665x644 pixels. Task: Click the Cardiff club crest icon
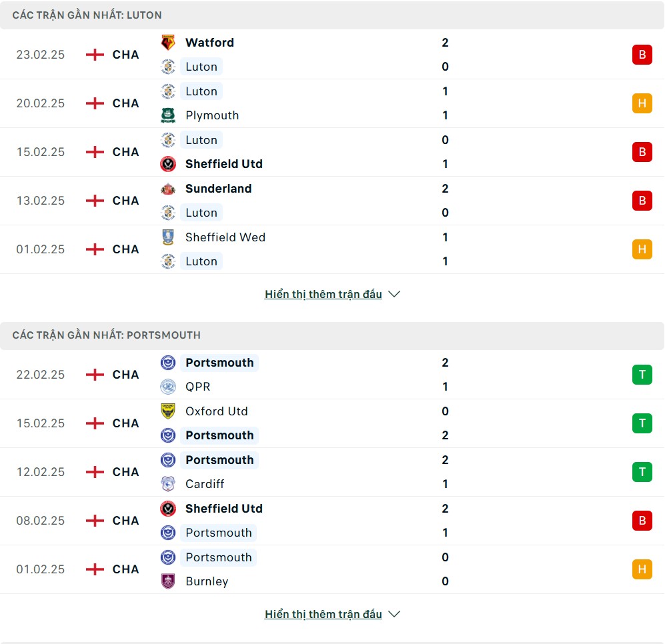coord(168,484)
